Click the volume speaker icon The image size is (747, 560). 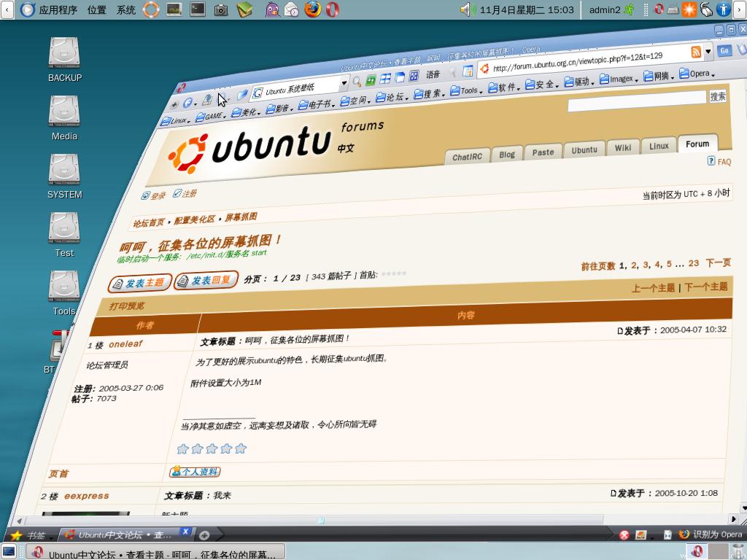[467, 9]
